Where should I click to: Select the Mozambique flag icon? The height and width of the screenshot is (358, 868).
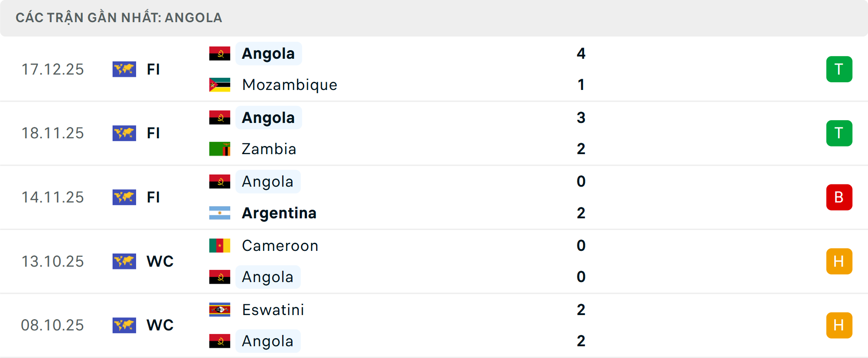click(220, 85)
